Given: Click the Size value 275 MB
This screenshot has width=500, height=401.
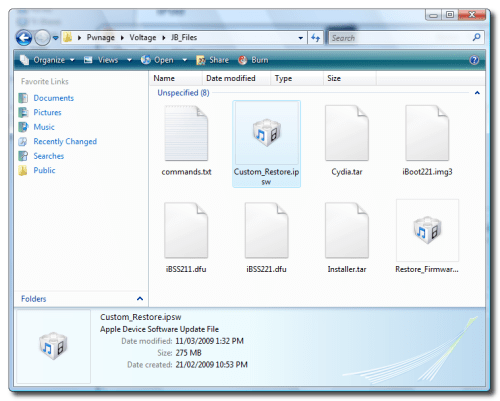Looking at the screenshot, I should pos(188,353).
